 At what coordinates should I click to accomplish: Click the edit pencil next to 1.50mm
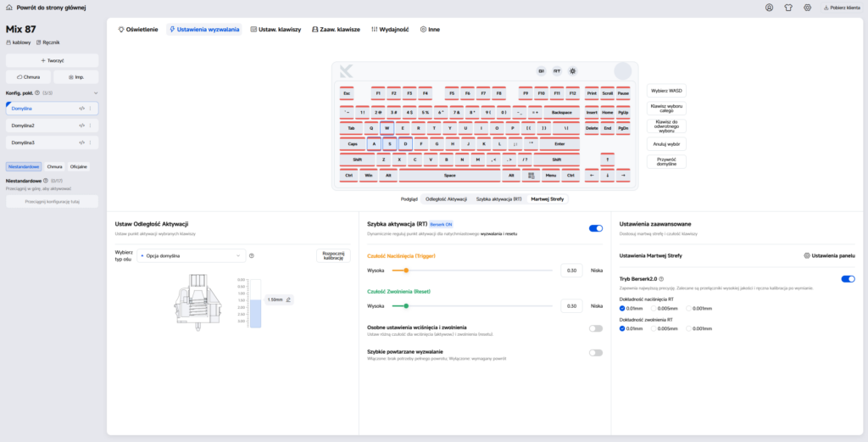pyautogui.click(x=288, y=299)
